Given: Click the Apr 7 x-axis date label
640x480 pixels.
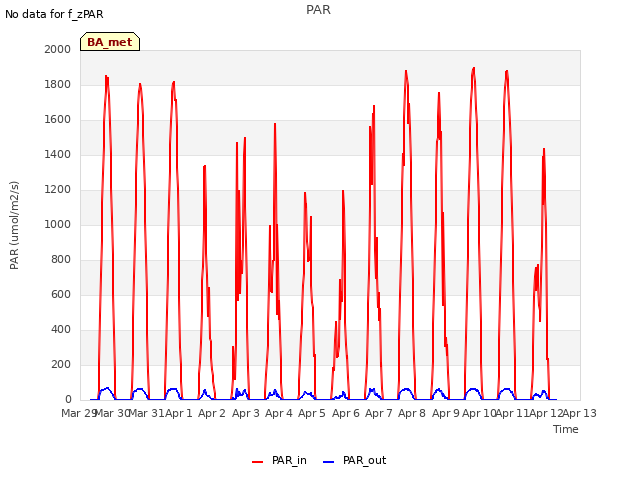Looking at the screenshot, I should (379, 413).
